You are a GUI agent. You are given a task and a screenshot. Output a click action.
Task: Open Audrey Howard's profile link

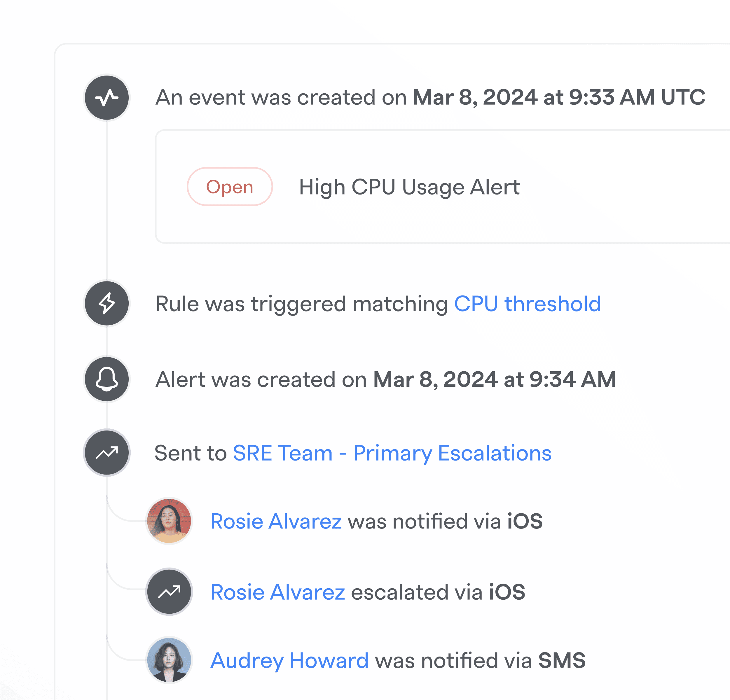click(289, 661)
